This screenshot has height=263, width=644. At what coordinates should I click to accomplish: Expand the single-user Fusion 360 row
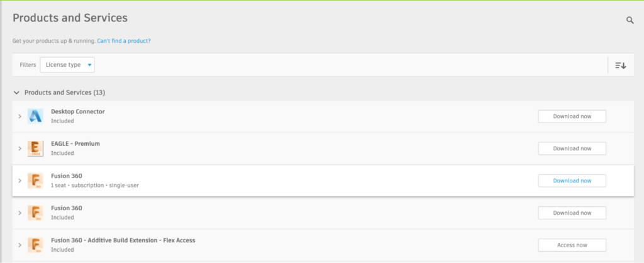coord(19,181)
